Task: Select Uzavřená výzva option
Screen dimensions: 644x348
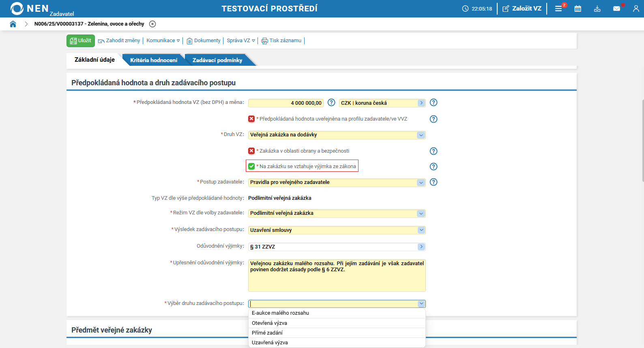Action: 337,343
